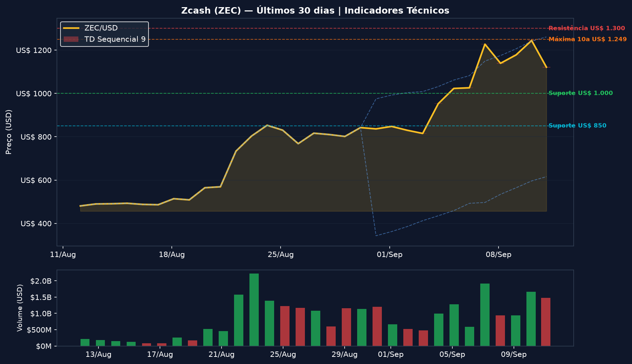
Task: Click the '25/Aug' volume date label
Action: pyautogui.click(x=283, y=354)
